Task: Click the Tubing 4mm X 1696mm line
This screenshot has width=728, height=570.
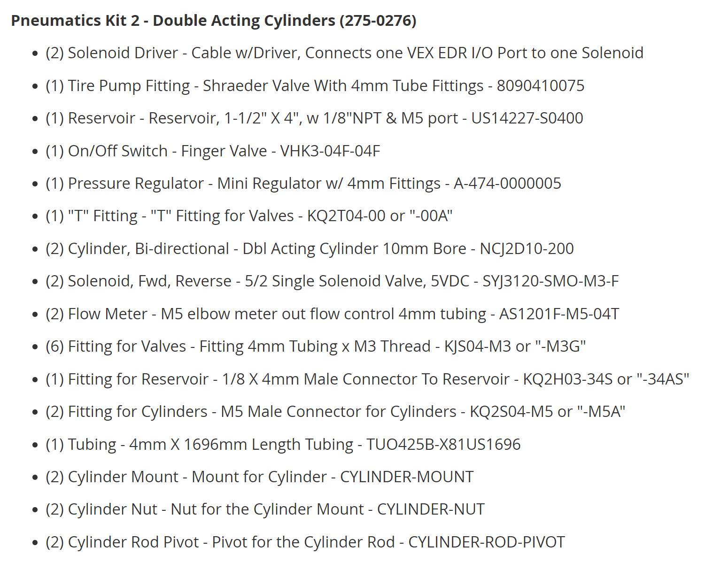Action: (283, 445)
